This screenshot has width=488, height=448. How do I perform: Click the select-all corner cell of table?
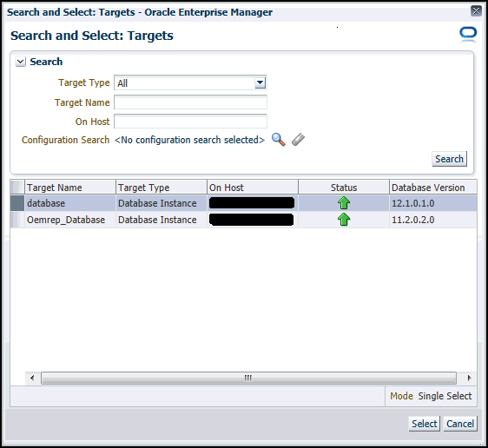tap(17, 188)
